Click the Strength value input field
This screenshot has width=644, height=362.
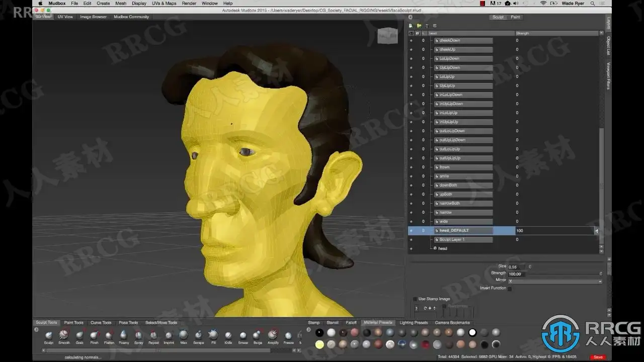[x=517, y=274]
